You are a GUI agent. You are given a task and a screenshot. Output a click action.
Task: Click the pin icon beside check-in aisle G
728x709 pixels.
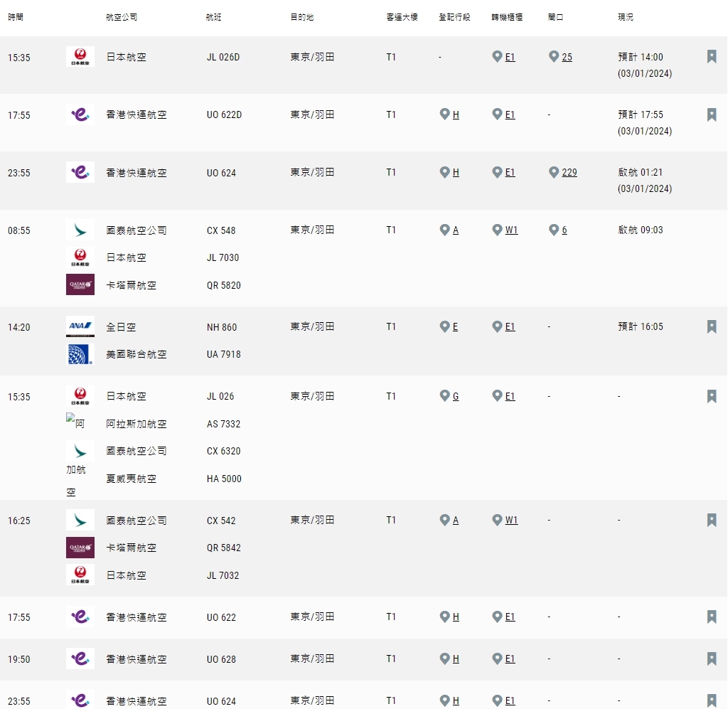(x=444, y=396)
